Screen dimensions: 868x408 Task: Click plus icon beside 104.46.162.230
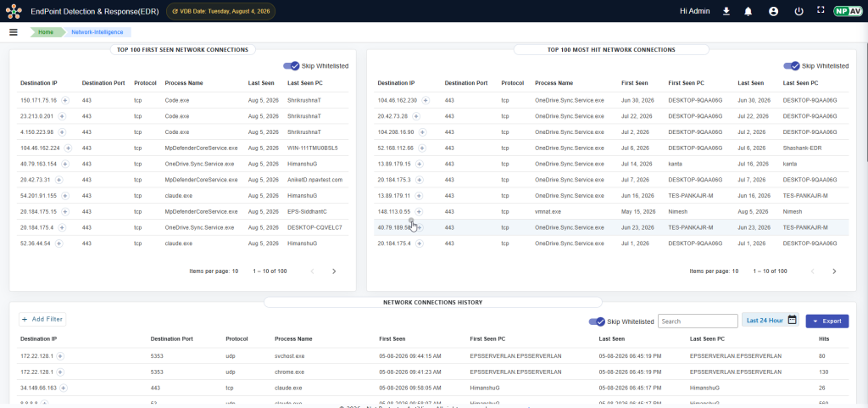426,101
